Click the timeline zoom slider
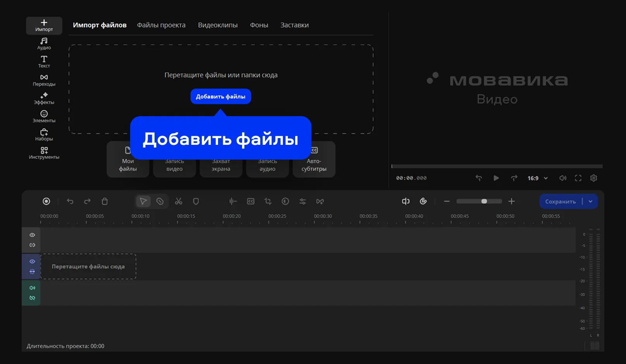 click(x=479, y=201)
